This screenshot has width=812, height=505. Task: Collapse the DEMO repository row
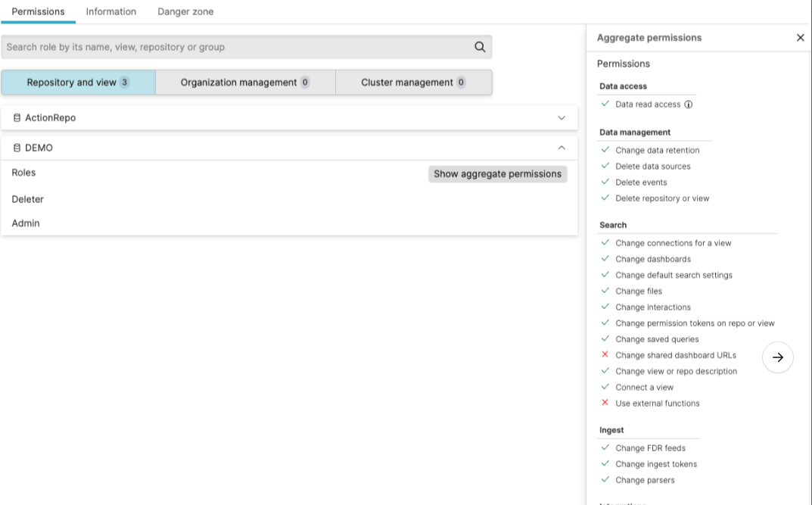coord(562,147)
